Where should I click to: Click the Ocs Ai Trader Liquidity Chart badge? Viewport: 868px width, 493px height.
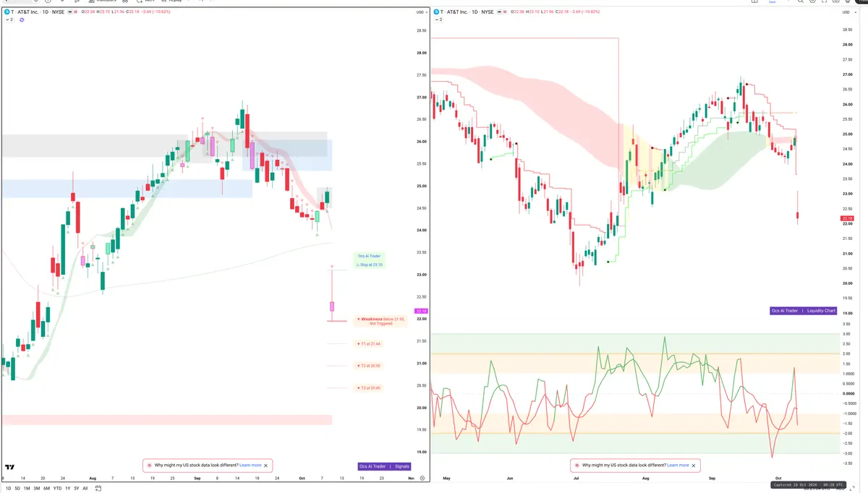pyautogui.click(x=803, y=311)
